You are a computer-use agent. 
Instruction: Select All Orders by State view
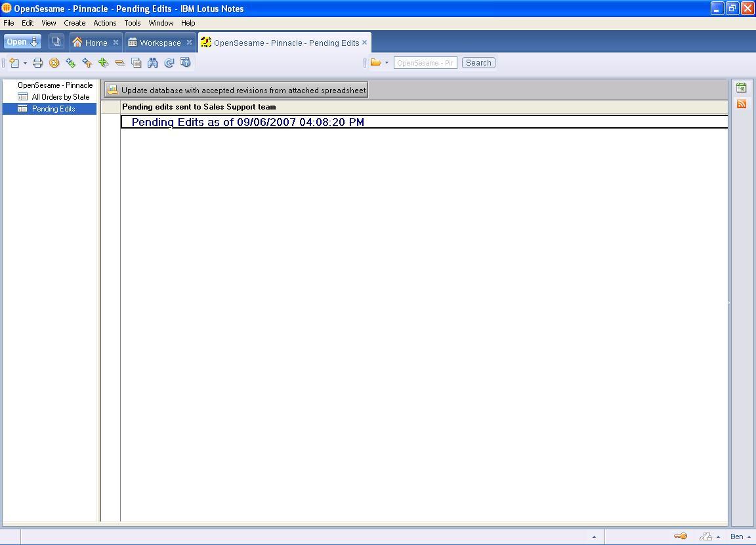[60, 97]
